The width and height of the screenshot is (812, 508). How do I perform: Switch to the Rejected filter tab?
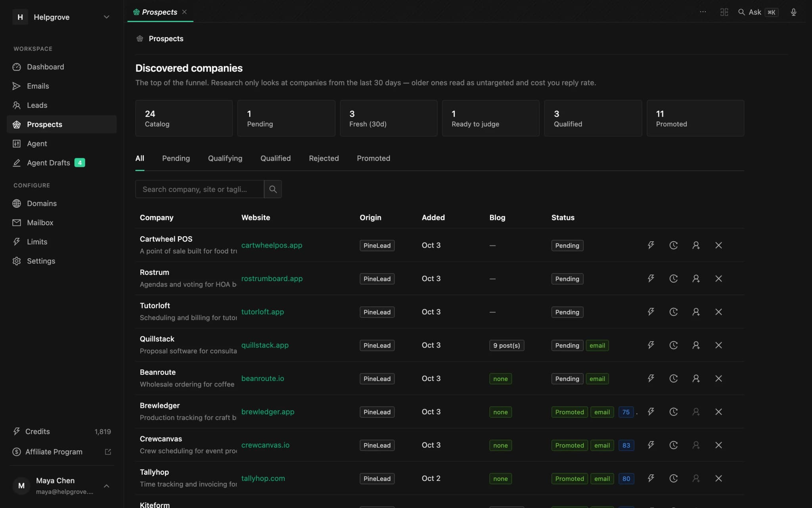tap(324, 158)
